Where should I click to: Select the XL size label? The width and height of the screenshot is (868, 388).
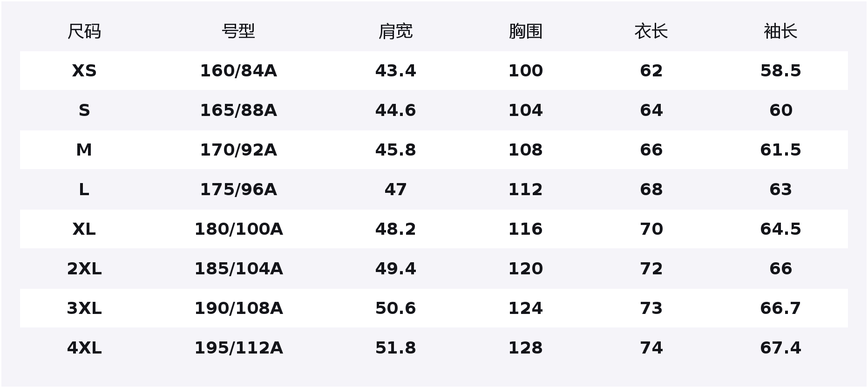click(x=84, y=229)
